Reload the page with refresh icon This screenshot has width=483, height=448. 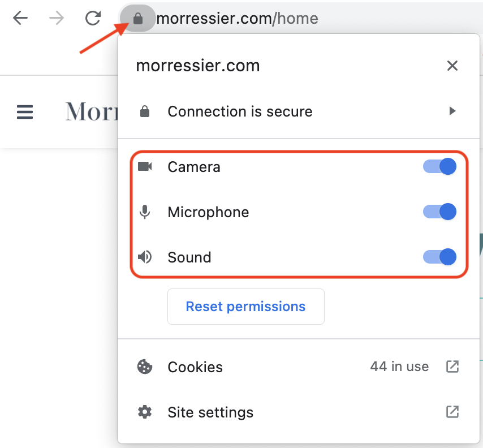click(93, 18)
